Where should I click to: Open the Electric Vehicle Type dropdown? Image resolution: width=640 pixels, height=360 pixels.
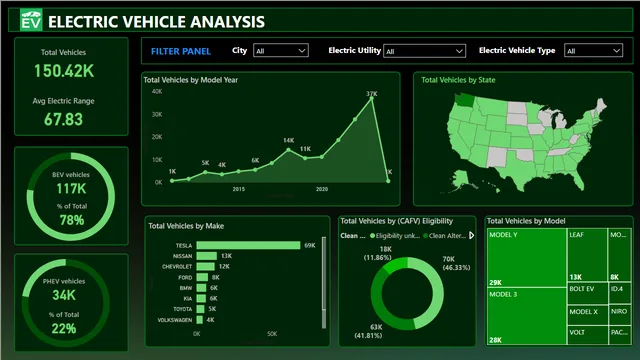click(x=593, y=51)
